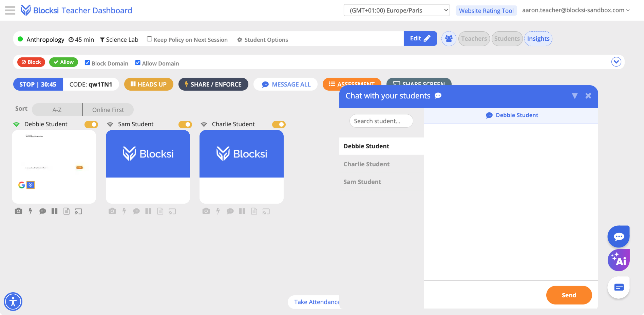Open the Insights tab
Viewport: 644px width, 315px height.
pos(538,39)
